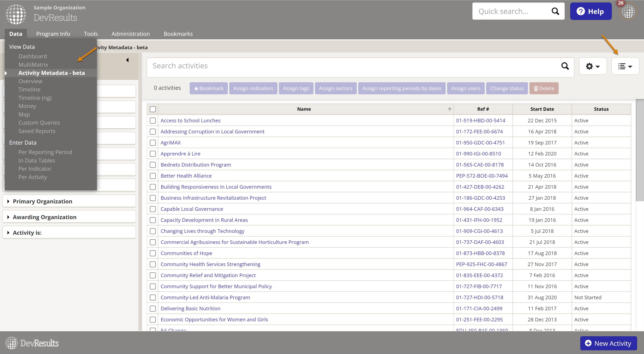Expand the Awarding Organization filter

pyautogui.click(x=44, y=217)
